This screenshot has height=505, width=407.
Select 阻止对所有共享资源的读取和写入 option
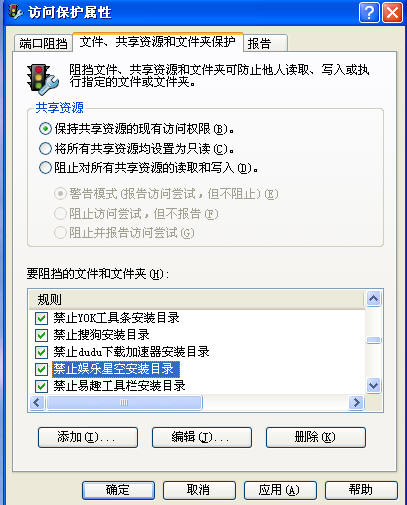pyautogui.click(x=45, y=168)
